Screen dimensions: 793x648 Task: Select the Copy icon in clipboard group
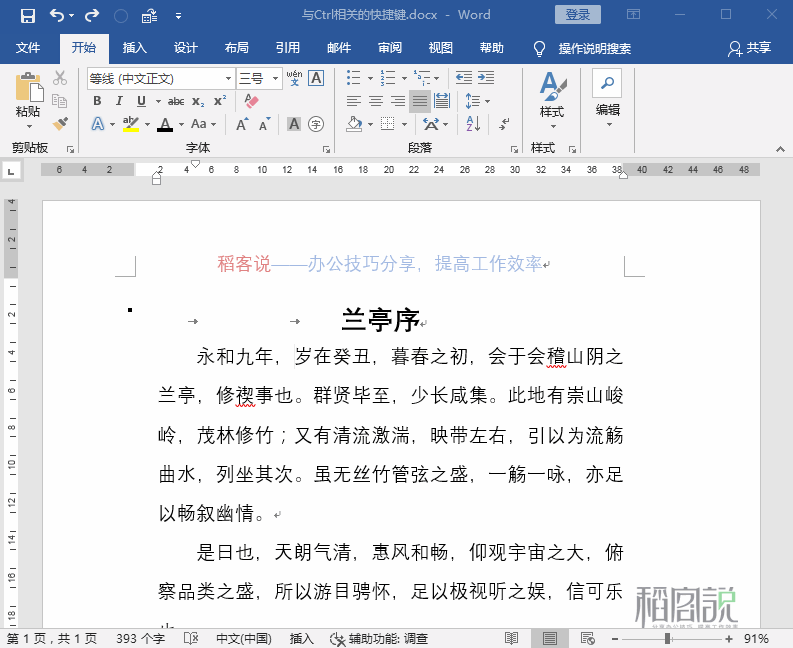[60, 101]
